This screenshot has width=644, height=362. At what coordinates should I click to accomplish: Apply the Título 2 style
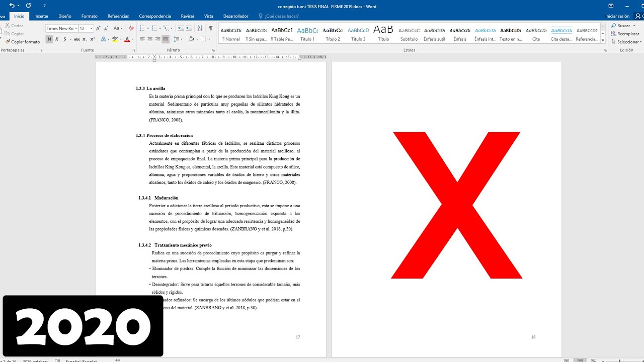click(333, 34)
